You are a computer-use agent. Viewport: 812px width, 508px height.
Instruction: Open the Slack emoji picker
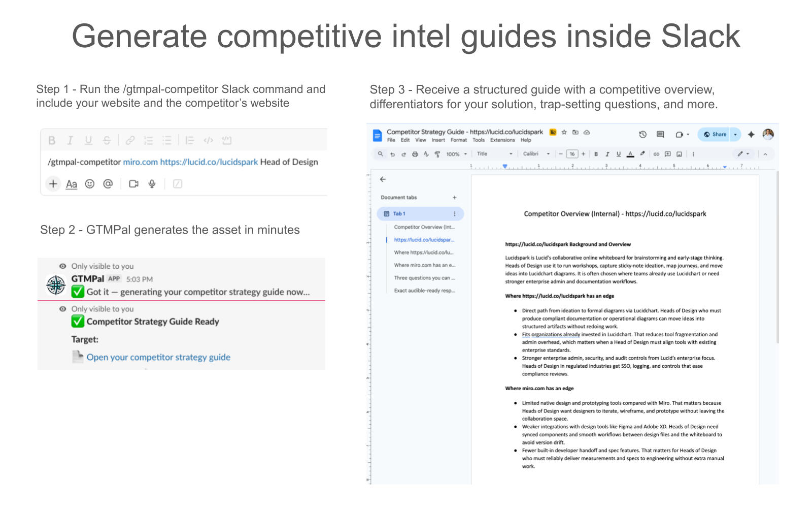90,184
